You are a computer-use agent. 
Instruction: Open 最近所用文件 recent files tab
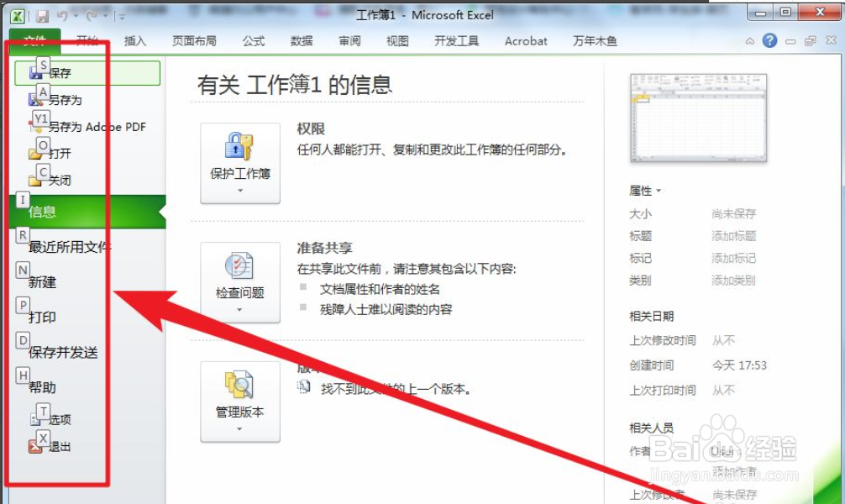click(70, 247)
